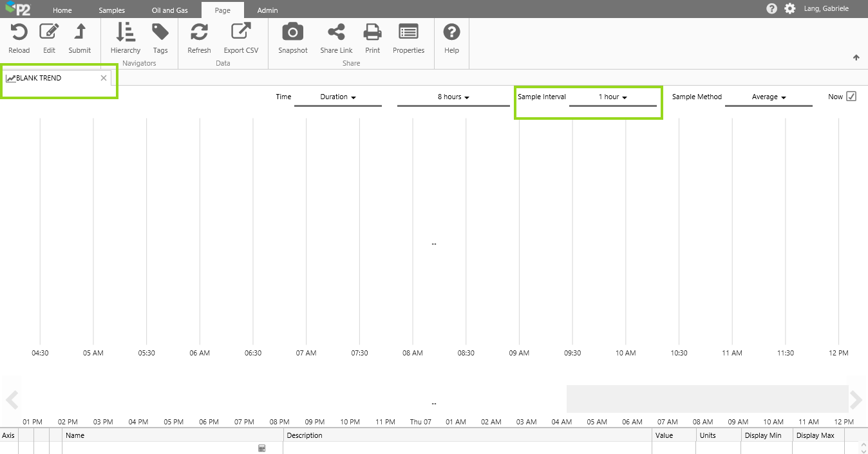The height and width of the screenshot is (454, 868).
Task: Go to the Admin tab
Action: pos(267,10)
